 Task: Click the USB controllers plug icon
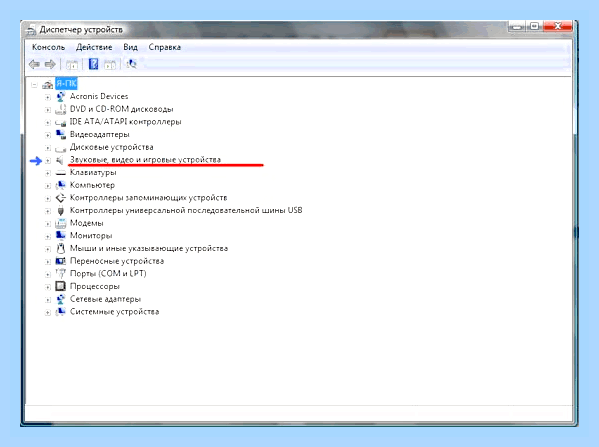[60, 211]
